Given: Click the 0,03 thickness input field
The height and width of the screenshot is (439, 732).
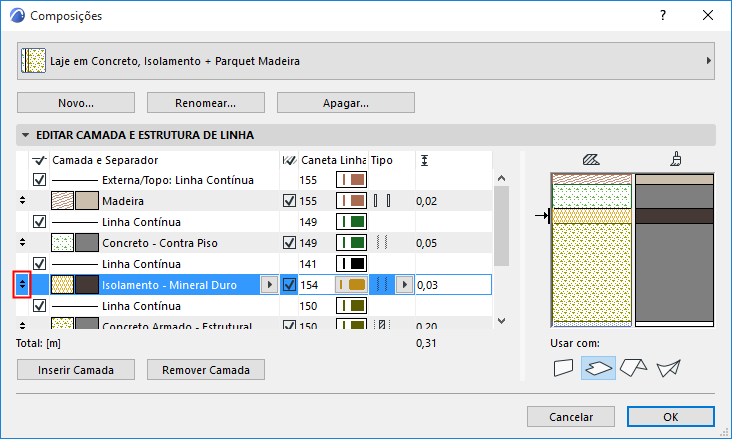Looking at the screenshot, I should tap(453, 284).
